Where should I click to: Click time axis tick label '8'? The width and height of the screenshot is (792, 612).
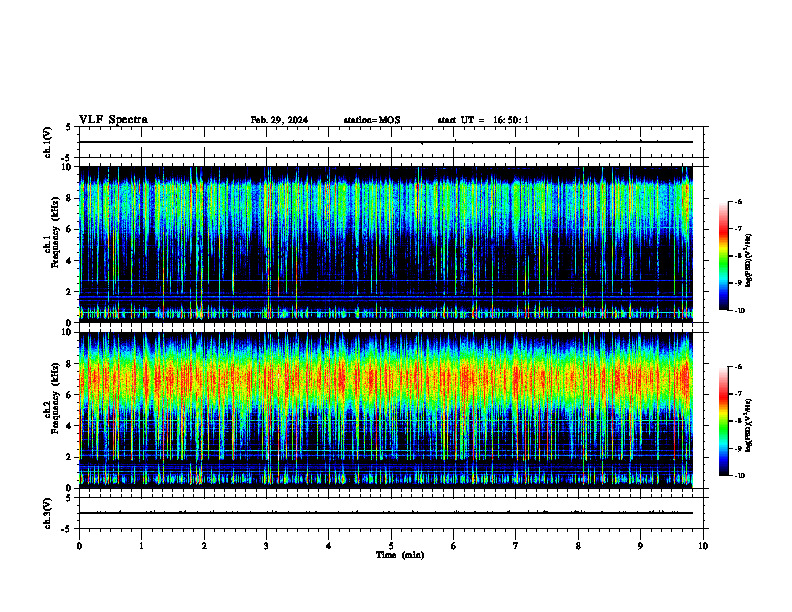click(578, 546)
